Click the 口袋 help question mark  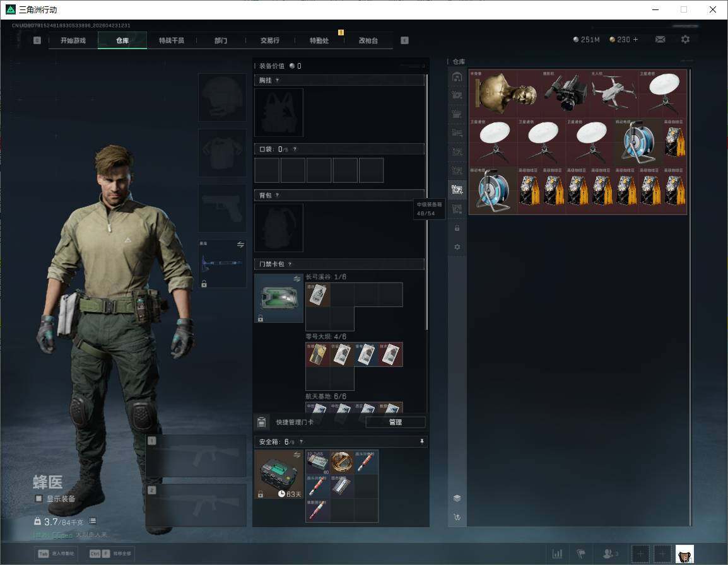tap(295, 149)
